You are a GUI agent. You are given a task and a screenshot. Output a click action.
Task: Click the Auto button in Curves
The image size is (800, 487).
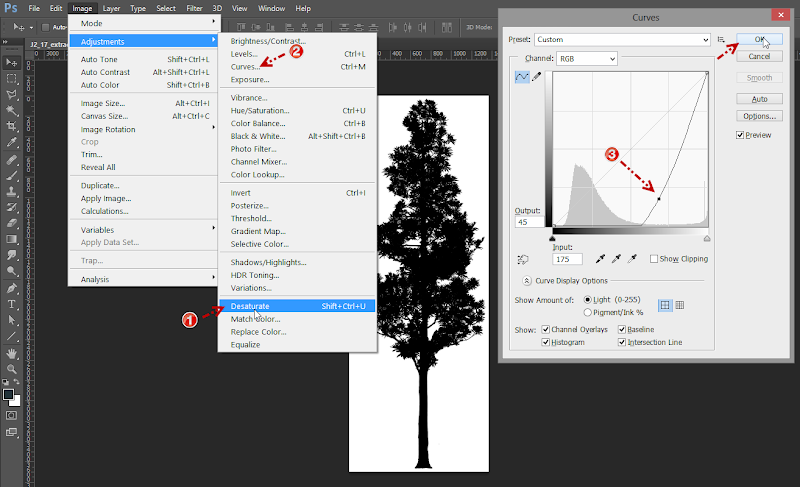[x=759, y=99]
